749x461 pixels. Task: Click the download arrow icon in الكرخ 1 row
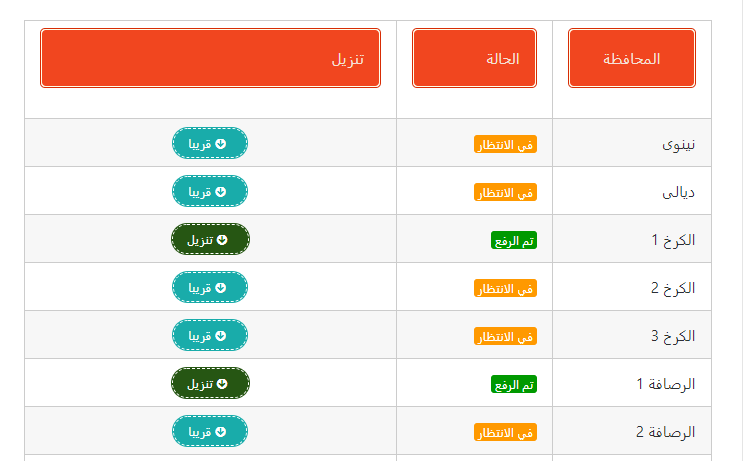(222, 240)
